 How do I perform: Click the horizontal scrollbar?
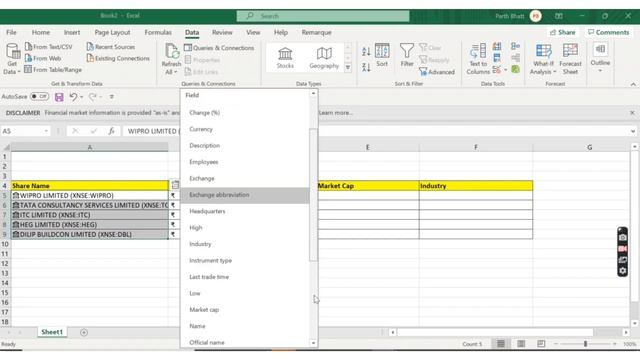click(x=494, y=332)
